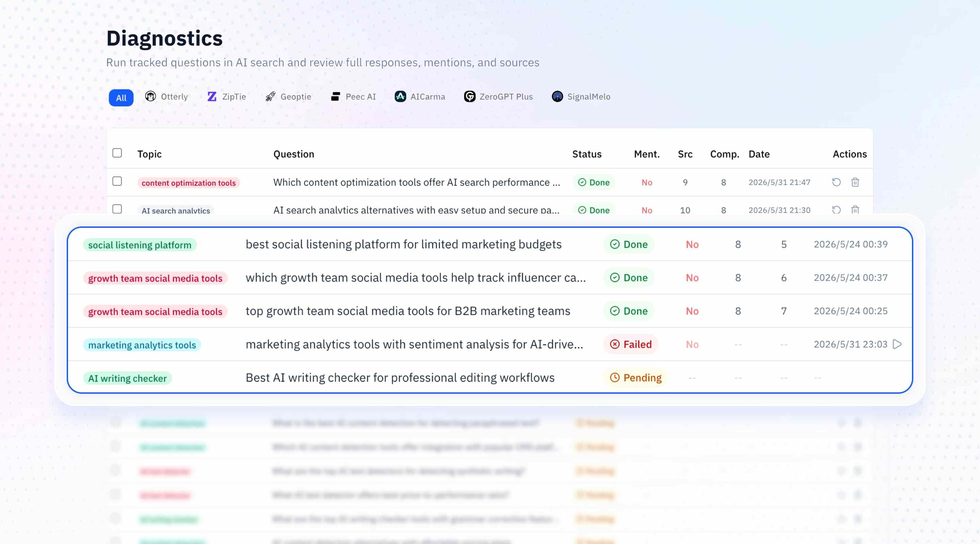Screen dimensions: 980x544
Task: Click the Peec AI logo icon
Action: [335, 97]
